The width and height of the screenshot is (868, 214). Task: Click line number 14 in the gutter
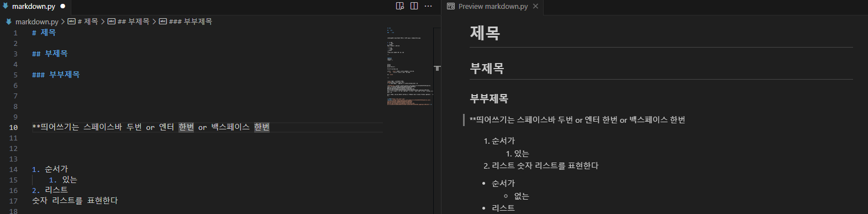pyautogui.click(x=13, y=169)
